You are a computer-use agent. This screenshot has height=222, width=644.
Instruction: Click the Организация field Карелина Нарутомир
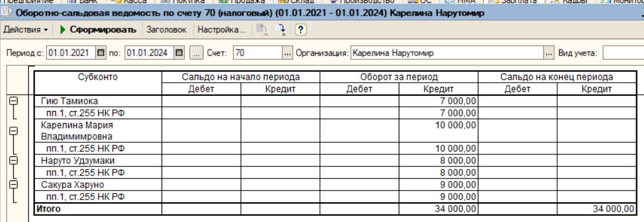click(447, 52)
